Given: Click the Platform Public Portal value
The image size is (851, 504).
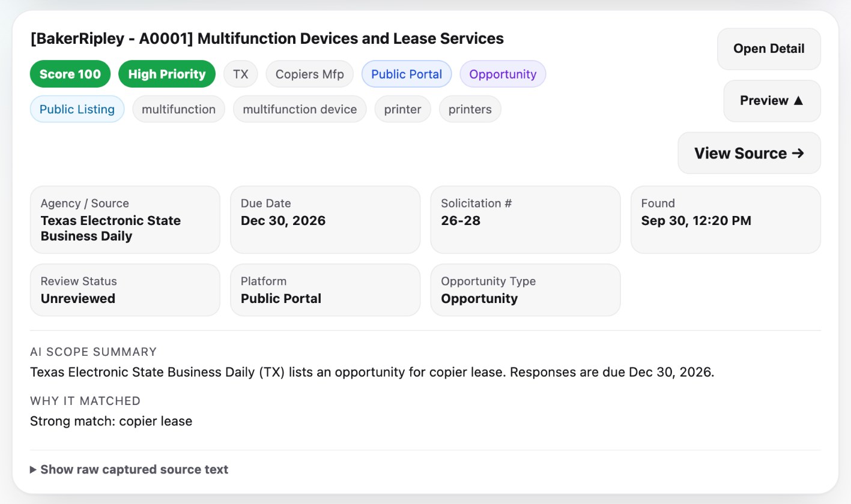Looking at the screenshot, I should pyautogui.click(x=281, y=298).
